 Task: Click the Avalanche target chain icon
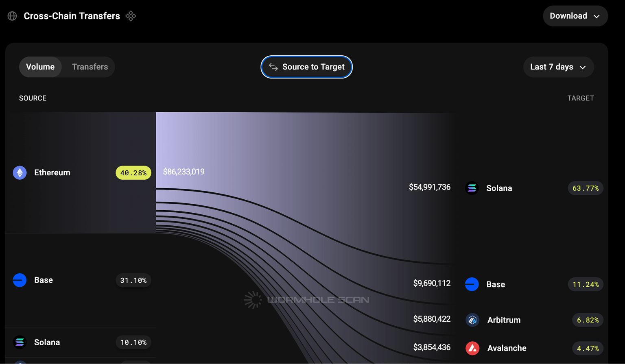click(x=472, y=348)
